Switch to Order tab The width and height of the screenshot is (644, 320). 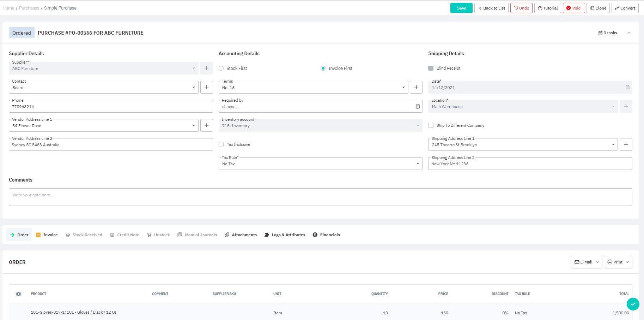(19, 235)
